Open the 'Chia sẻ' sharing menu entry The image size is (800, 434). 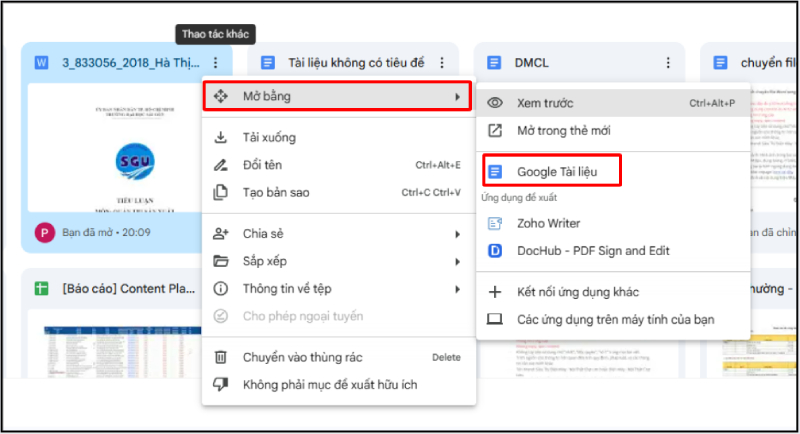(x=339, y=234)
